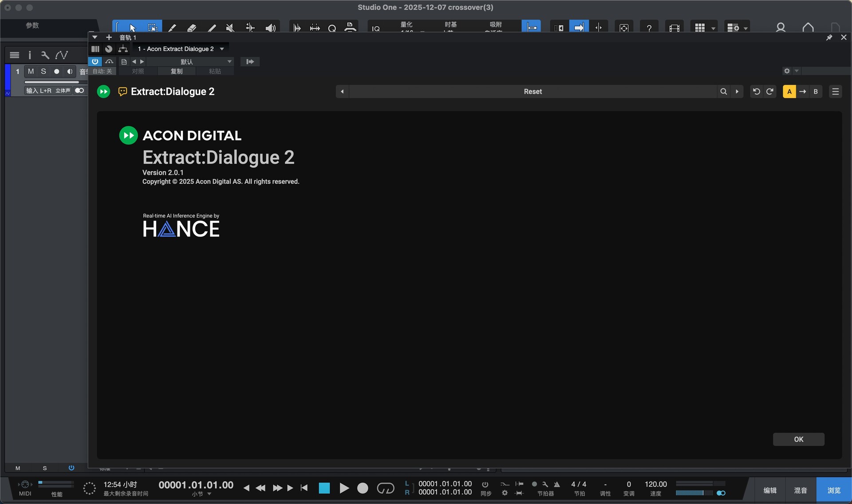Mute track 1 with M button
852x504 pixels.
(x=31, y=71)
